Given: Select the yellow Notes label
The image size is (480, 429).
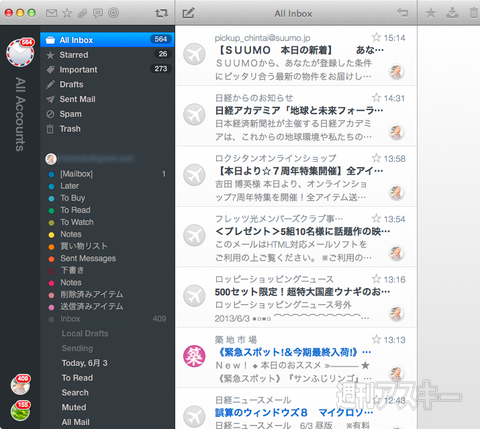Looking at the screenshot, I should [107, 234].
